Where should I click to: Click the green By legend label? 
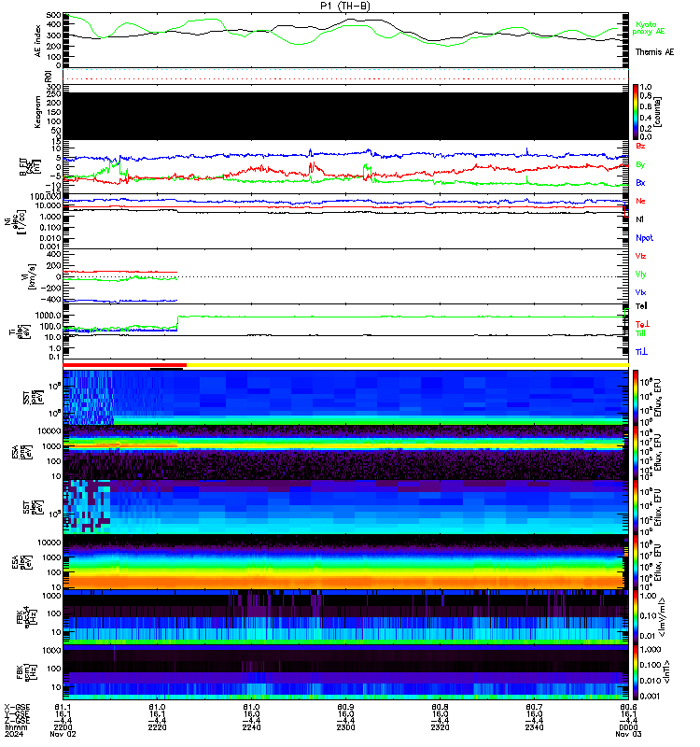tap(640, 164)
